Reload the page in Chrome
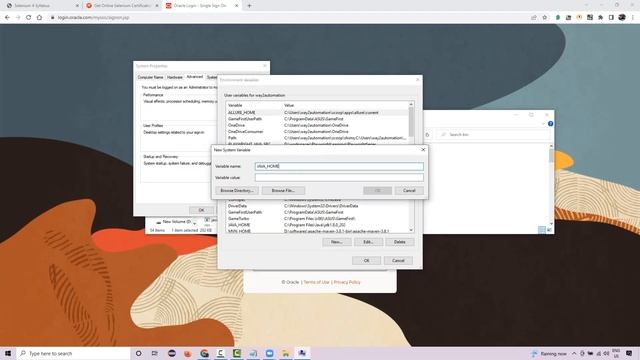The height and width of the screenshot is (360, 640). (29, 18)
